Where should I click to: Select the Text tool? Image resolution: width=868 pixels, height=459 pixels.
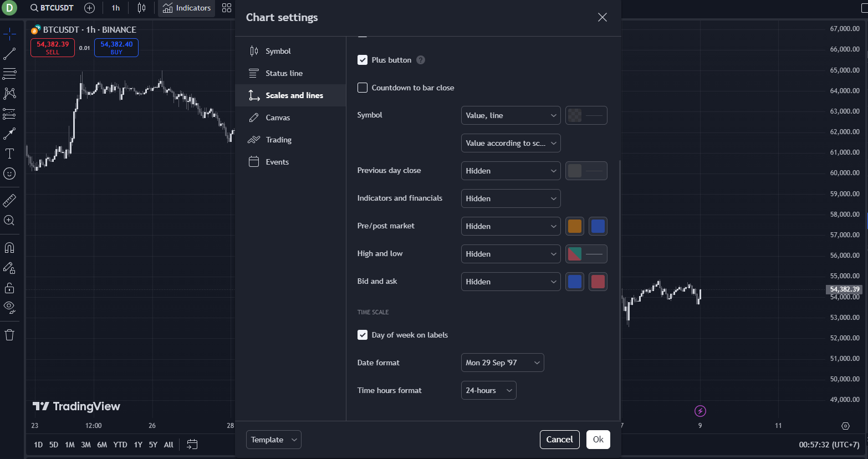[9, 154]
